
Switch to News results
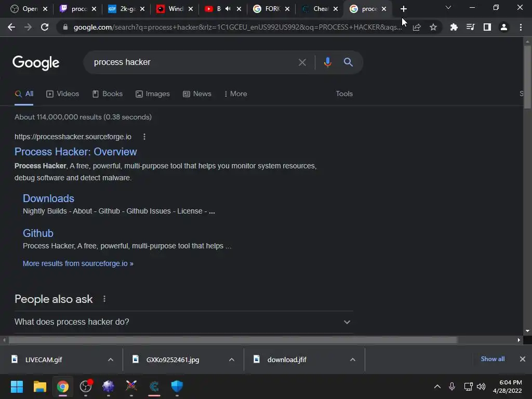pos(197,94)
